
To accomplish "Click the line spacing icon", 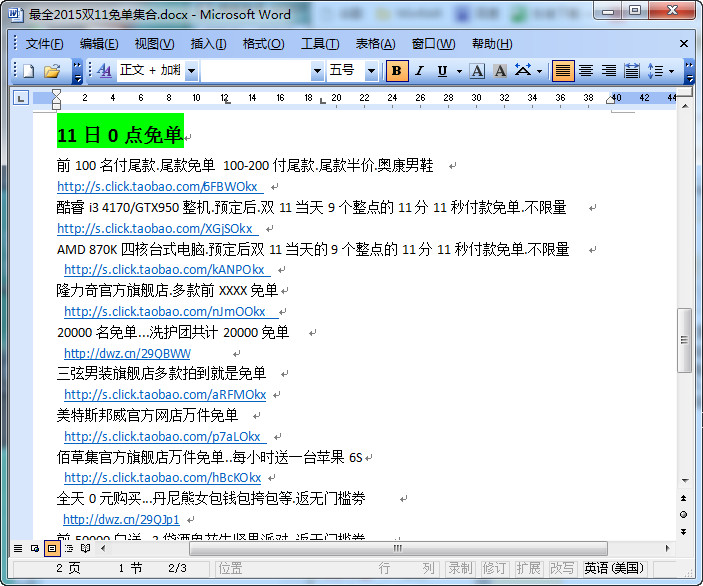I will (655, 71).
